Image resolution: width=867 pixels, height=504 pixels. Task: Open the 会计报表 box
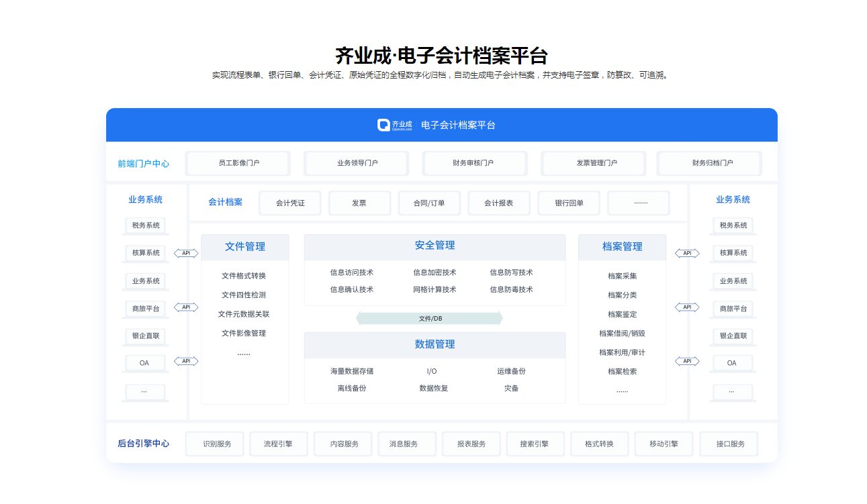499,203
